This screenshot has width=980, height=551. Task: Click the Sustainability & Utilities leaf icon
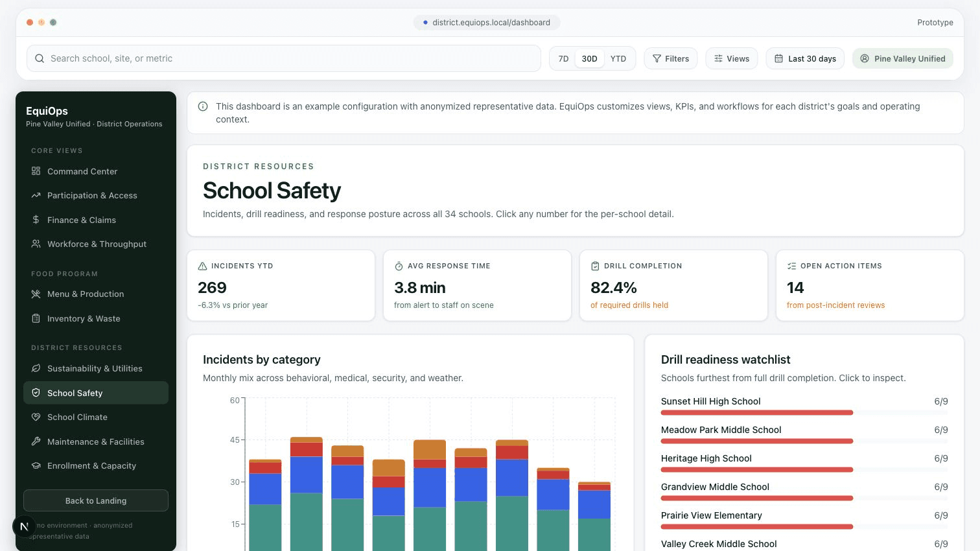tap(36, 368)
